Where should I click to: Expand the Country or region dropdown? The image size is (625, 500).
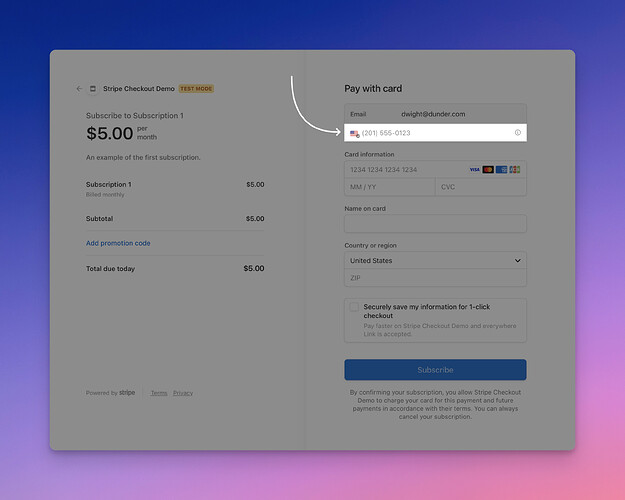[x=435, y=260]
